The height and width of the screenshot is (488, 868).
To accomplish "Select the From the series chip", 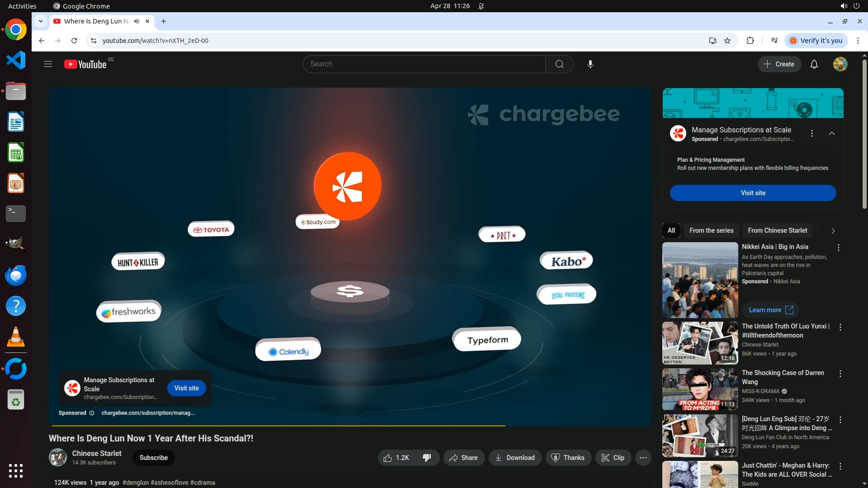I will [x=711, y=230].
